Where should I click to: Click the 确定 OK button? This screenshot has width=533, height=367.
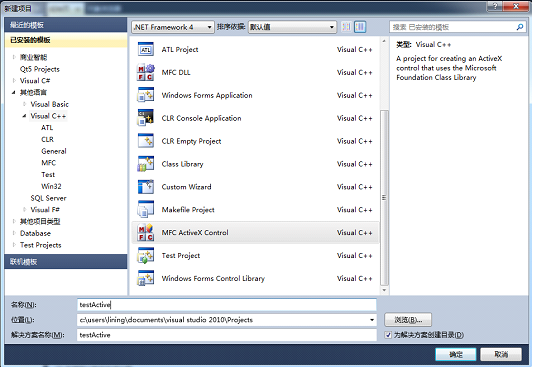coord(455,354)
